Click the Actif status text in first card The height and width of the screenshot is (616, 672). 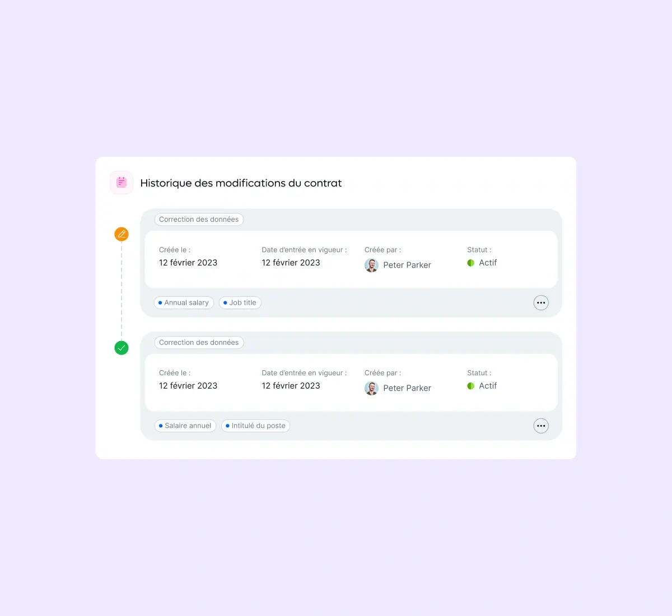[x=488, y=263]
